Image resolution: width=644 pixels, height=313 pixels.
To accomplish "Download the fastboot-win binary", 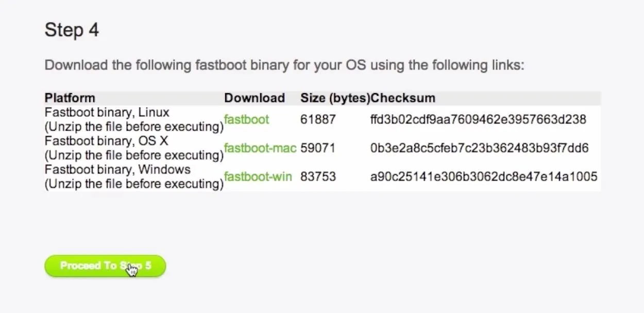I will coord(258,177).
